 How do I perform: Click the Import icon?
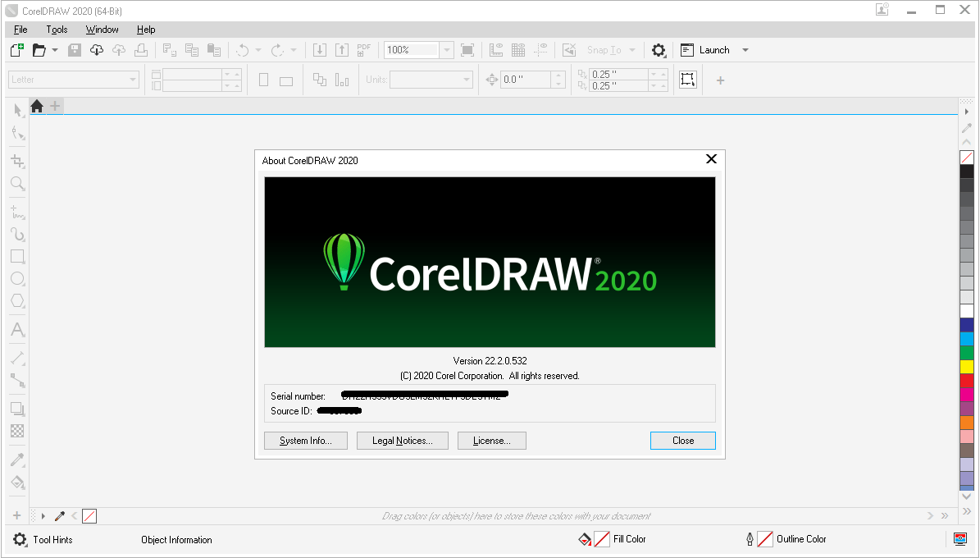click(319, 50)
